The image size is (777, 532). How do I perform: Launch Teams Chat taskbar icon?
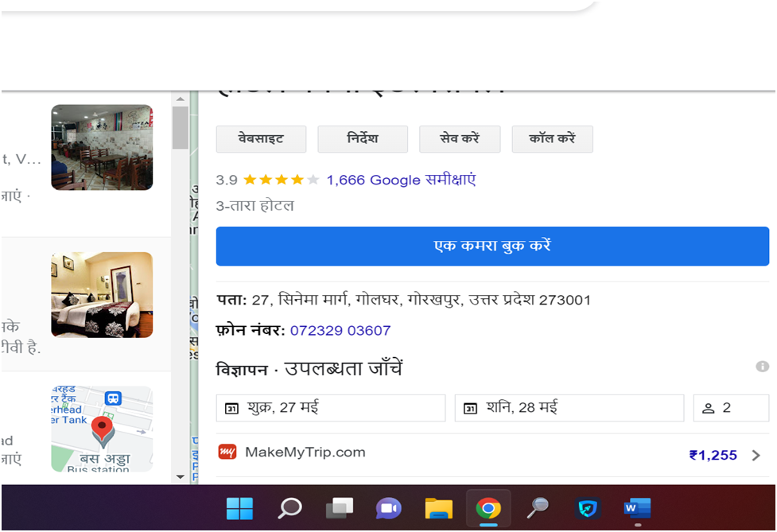coord(388,509)
